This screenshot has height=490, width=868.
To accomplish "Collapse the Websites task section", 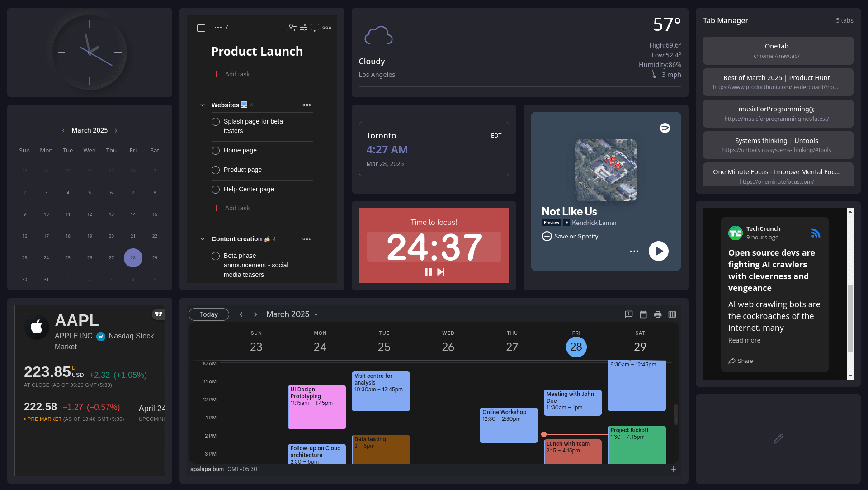I will [x=203, y=105].
